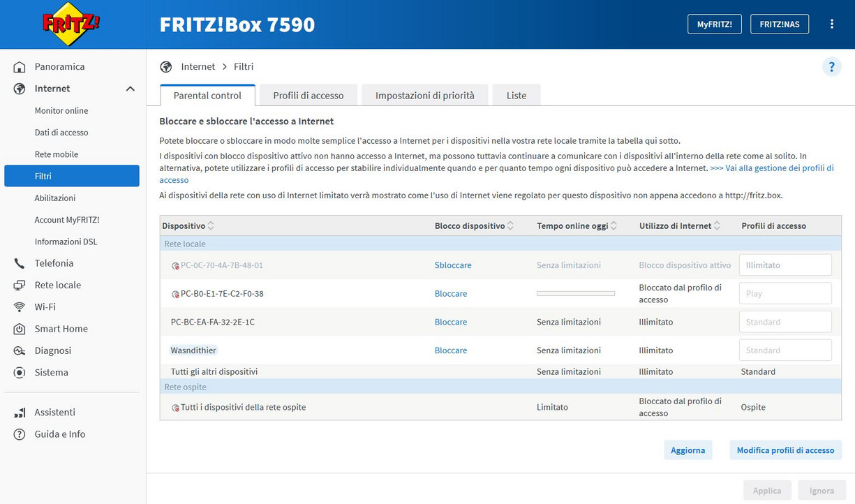Switch to Profili di accesso tab
Image resolution: width=855 pixels, height=504 pixels.
coord(308,96)
